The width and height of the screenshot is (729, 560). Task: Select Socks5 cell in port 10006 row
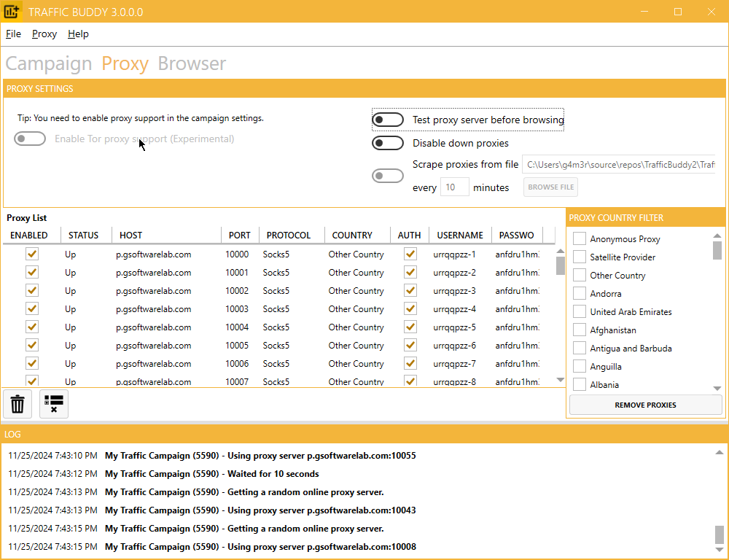pyautogui.click(x=276, y=364)
